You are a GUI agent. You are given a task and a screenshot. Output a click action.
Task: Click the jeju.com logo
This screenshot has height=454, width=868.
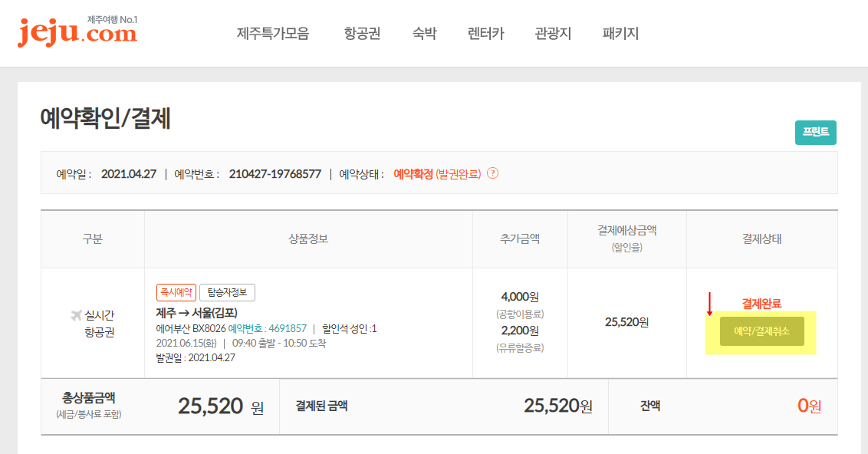tap(77, 31)
